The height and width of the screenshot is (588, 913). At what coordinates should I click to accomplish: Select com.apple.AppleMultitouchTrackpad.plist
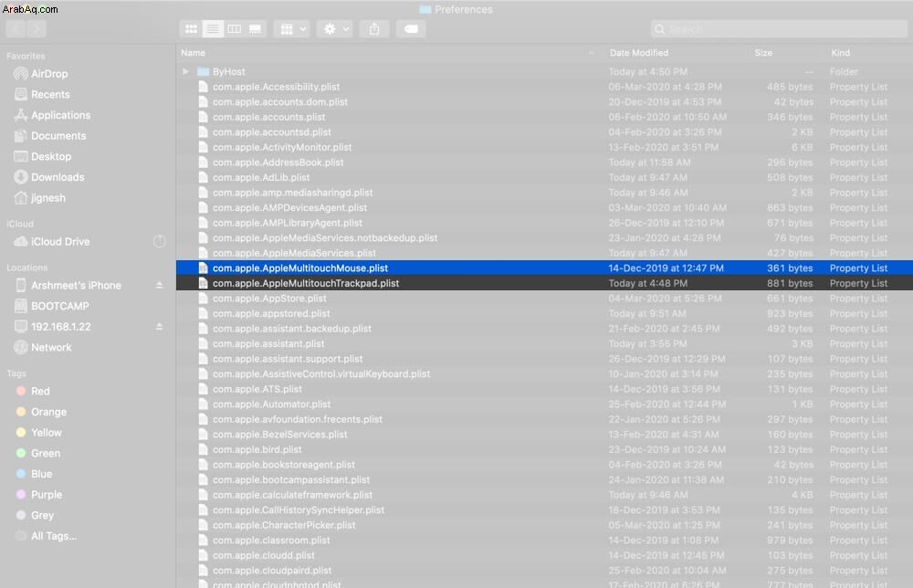point(544,284)
